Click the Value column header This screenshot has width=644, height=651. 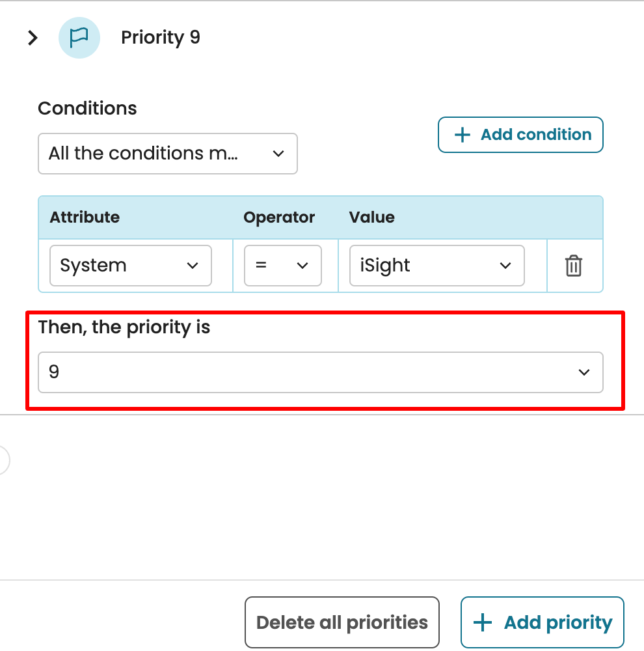tap(372, 217)
